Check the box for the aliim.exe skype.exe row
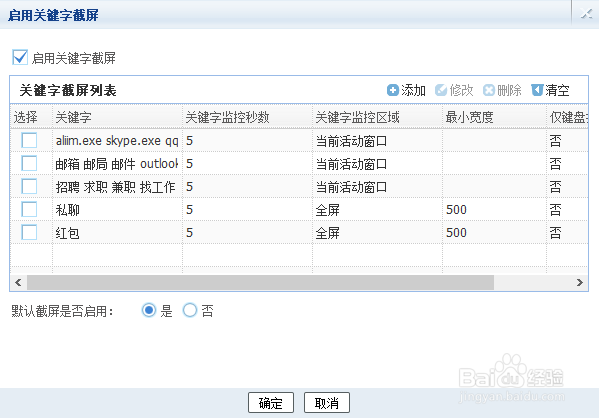 (x=29, y=140)
